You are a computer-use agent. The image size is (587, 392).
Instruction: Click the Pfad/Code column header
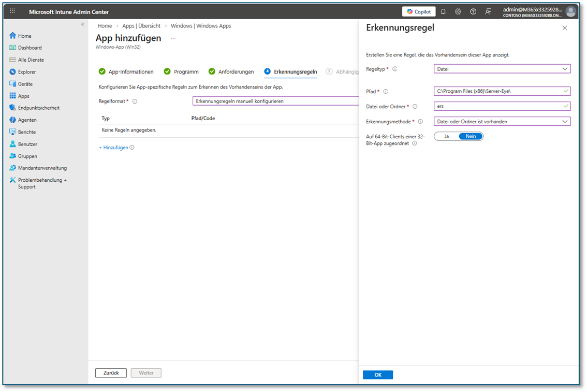[x=203, y=118]
